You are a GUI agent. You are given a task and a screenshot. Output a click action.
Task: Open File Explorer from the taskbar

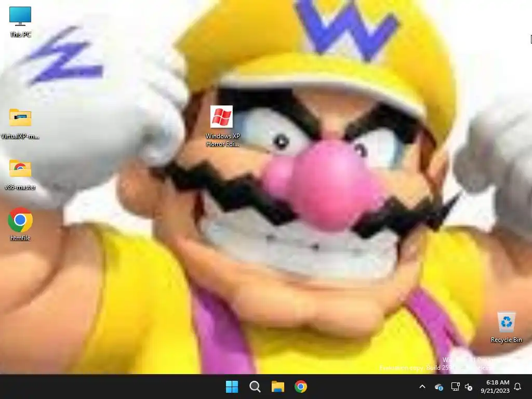point(277,387)
